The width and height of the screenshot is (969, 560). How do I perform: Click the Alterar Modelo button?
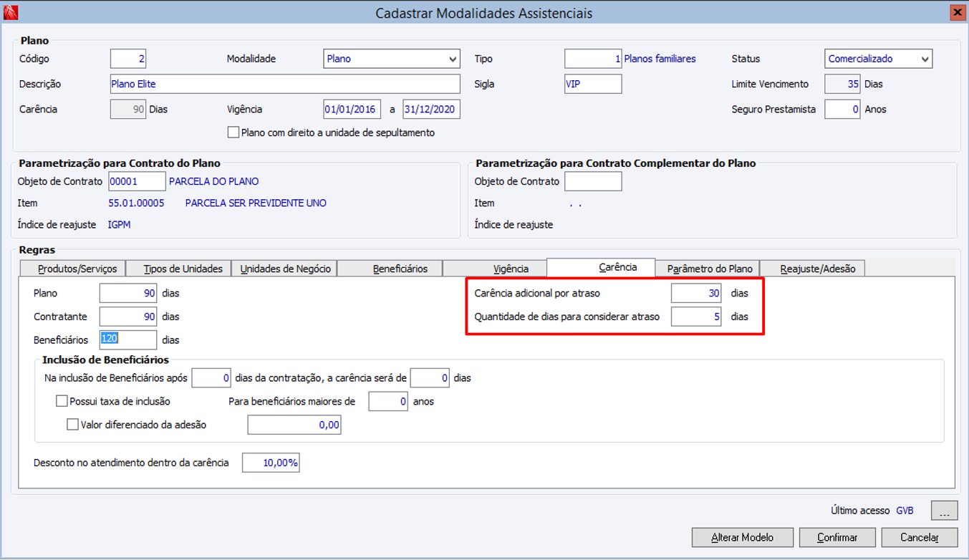point(743,537)
